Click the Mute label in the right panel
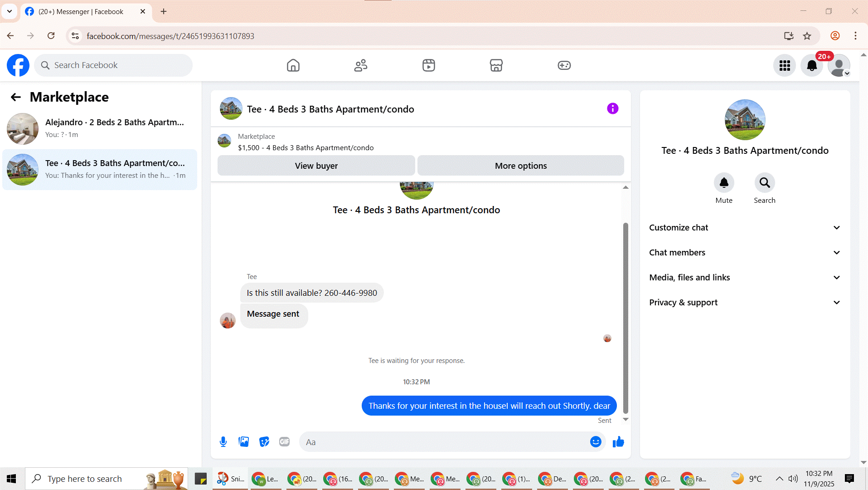 pos(724,201)
